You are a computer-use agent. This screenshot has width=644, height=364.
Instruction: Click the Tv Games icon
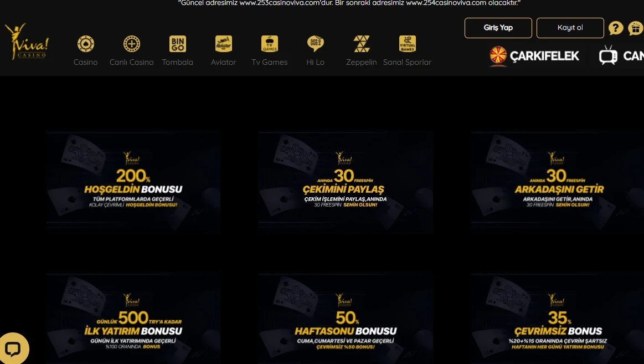point(270,44)
